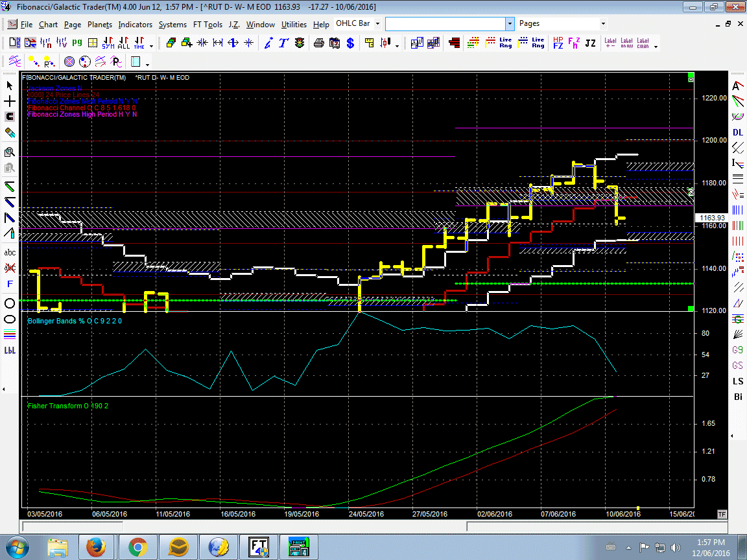Image resolution: width=747 pixels, height=560 pixels.
Task: Click the NEW chart icon
Action: click(15, 43)
